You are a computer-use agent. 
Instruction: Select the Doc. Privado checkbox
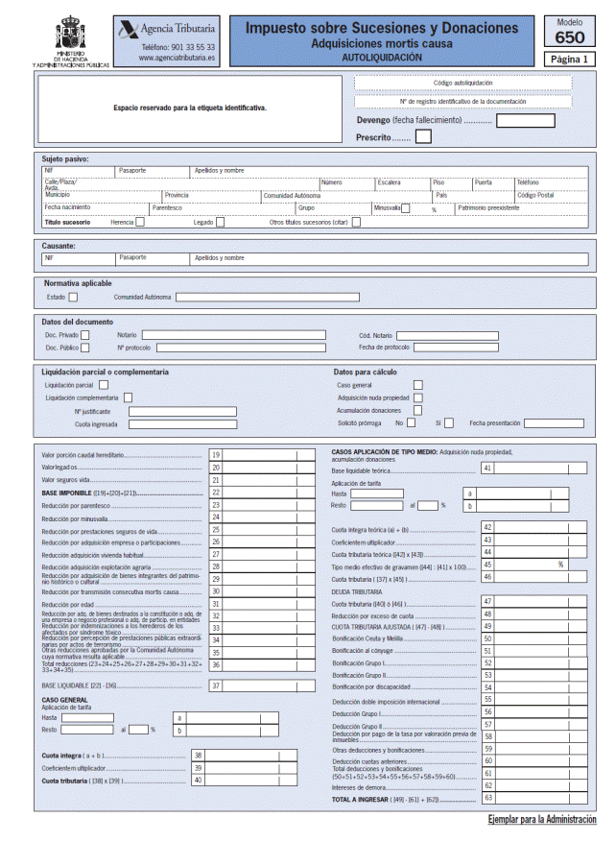click(84, 335)
